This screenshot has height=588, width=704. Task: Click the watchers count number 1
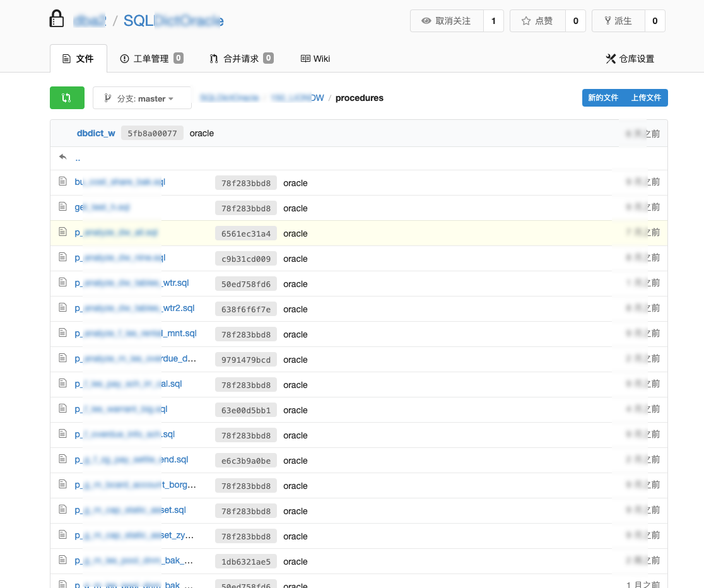(493, 21)
